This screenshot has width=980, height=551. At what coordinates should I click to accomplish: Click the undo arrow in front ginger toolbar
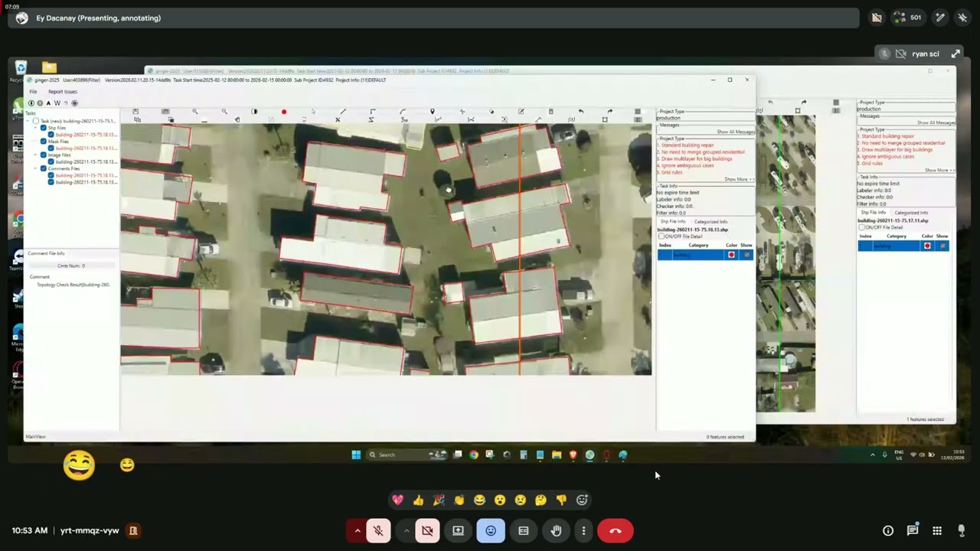coord(580,112)
